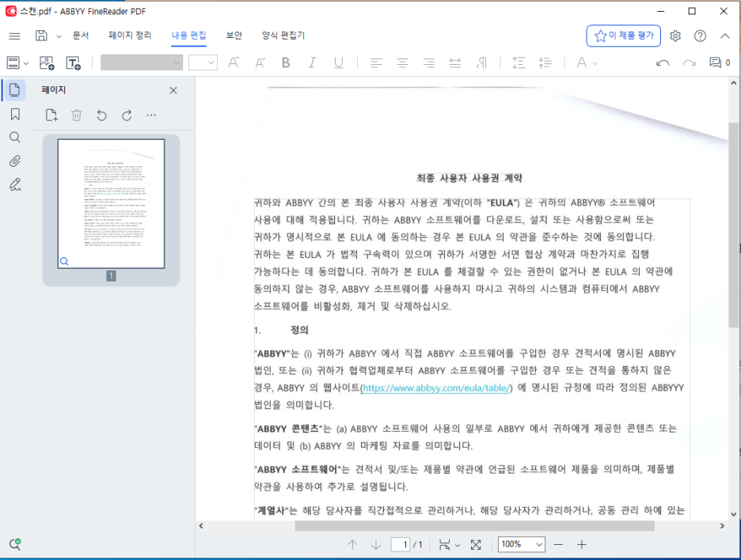741x560 pixels.
Task: Select the page 1 thumbnail
Action: 111,203
